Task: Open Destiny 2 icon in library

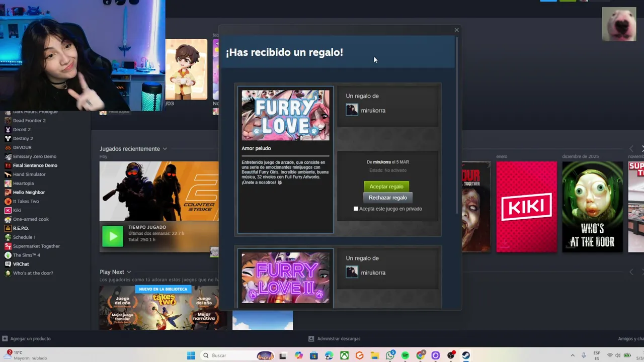Action: [x=8, y=138]
